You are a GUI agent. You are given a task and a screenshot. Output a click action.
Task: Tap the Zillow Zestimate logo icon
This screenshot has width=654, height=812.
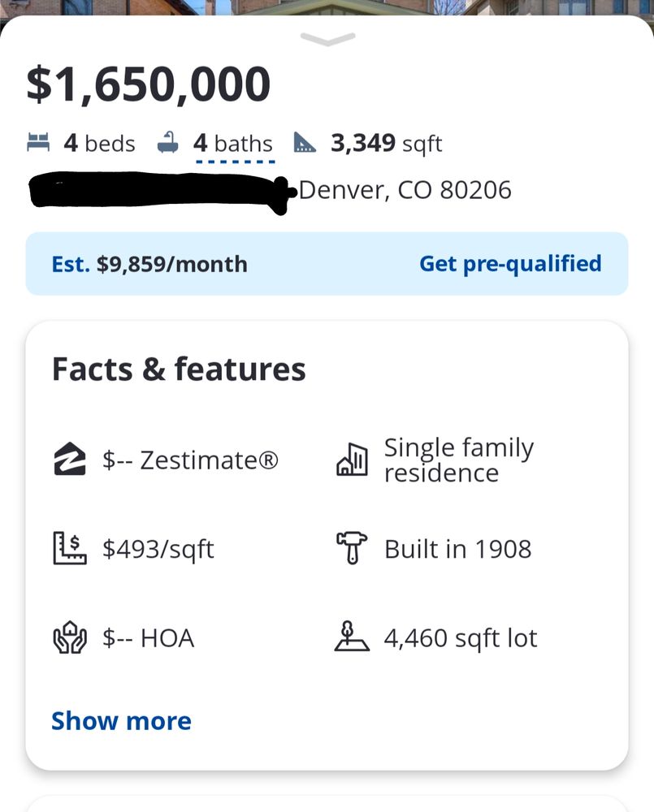pyautogui.click(x=69, y=460)
